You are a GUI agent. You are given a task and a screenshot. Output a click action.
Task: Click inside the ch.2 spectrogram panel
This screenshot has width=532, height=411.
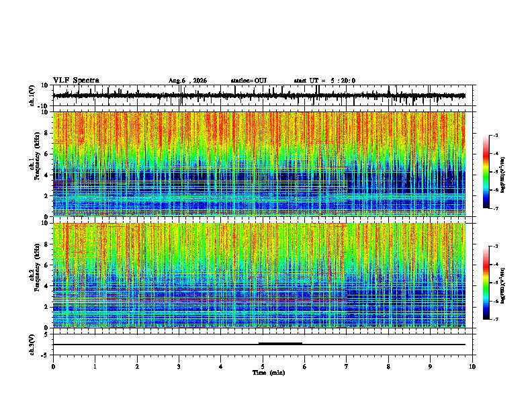pos(259,275)
